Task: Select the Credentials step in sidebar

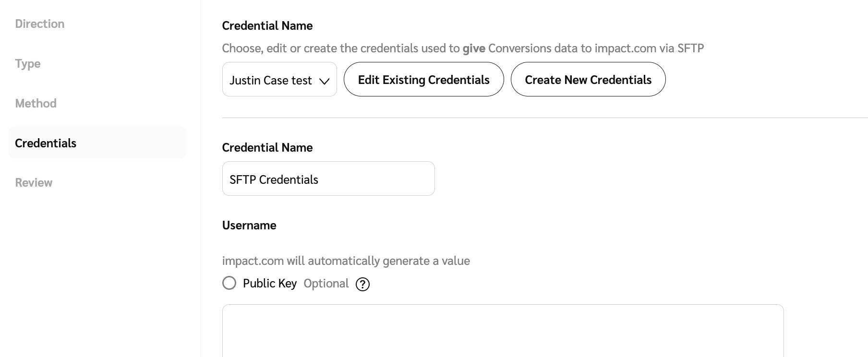Action: coord(46,143)
